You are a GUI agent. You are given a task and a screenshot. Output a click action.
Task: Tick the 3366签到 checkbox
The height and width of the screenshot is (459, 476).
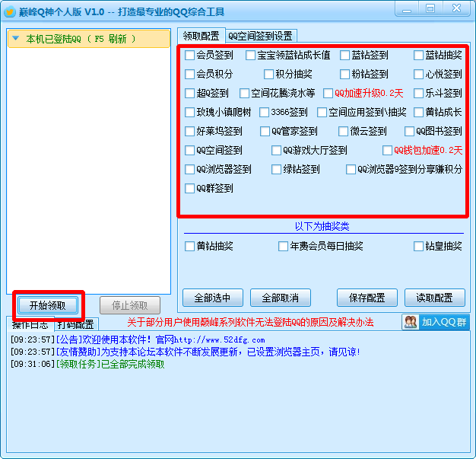[x=264, y=112]
